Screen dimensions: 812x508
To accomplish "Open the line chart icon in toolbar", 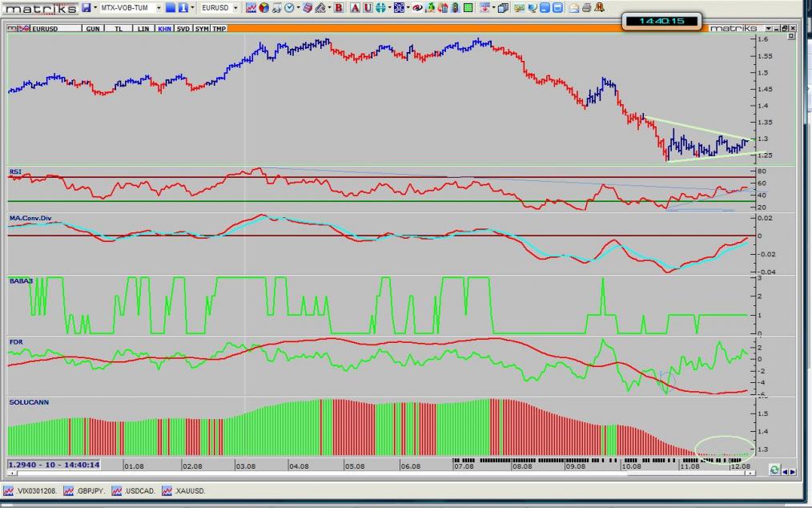I will click(x=251, y=7).
